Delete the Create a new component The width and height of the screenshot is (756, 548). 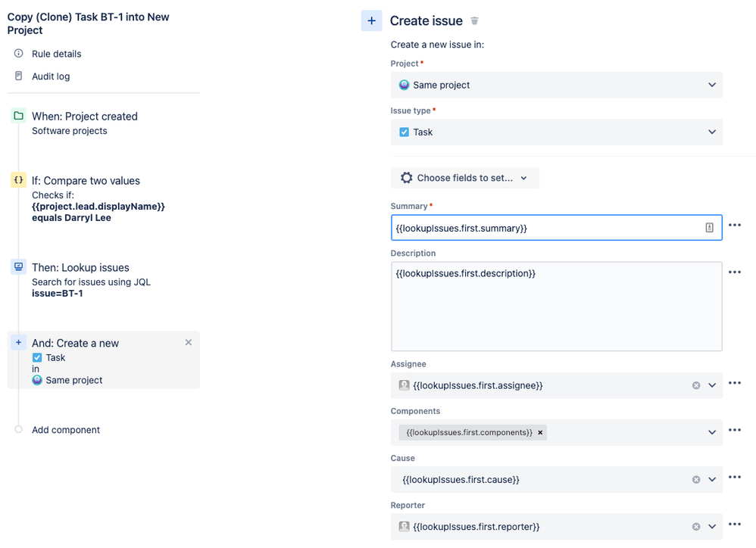tap(189, 343)
